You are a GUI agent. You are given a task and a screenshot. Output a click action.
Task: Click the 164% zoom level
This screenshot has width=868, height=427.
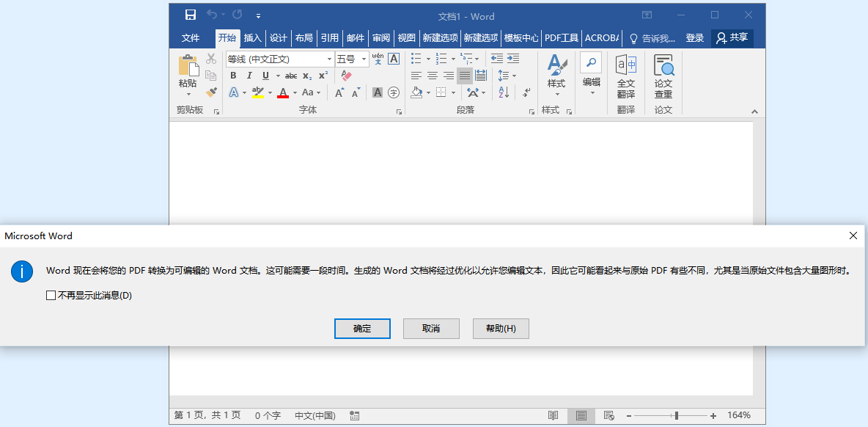(739, 415)
